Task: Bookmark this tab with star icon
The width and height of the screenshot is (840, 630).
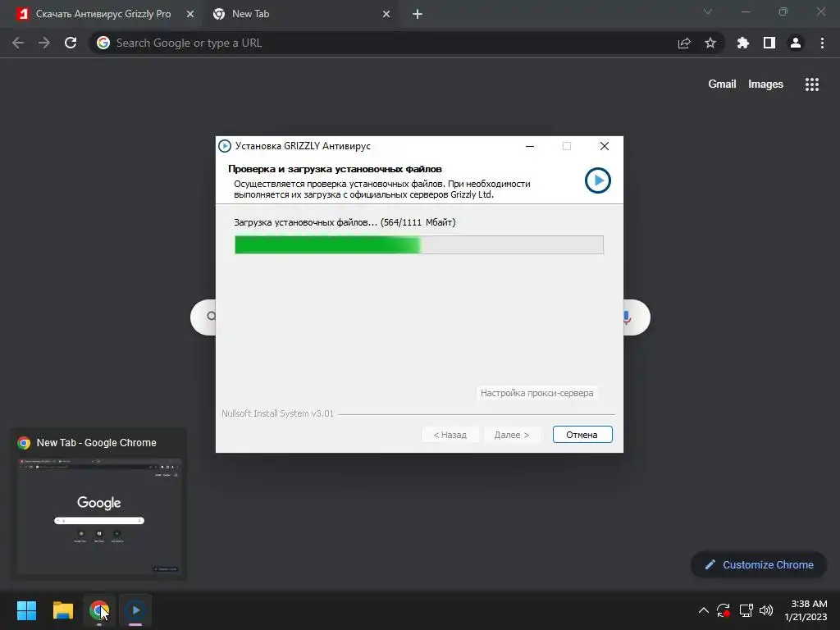Action: 710,43
